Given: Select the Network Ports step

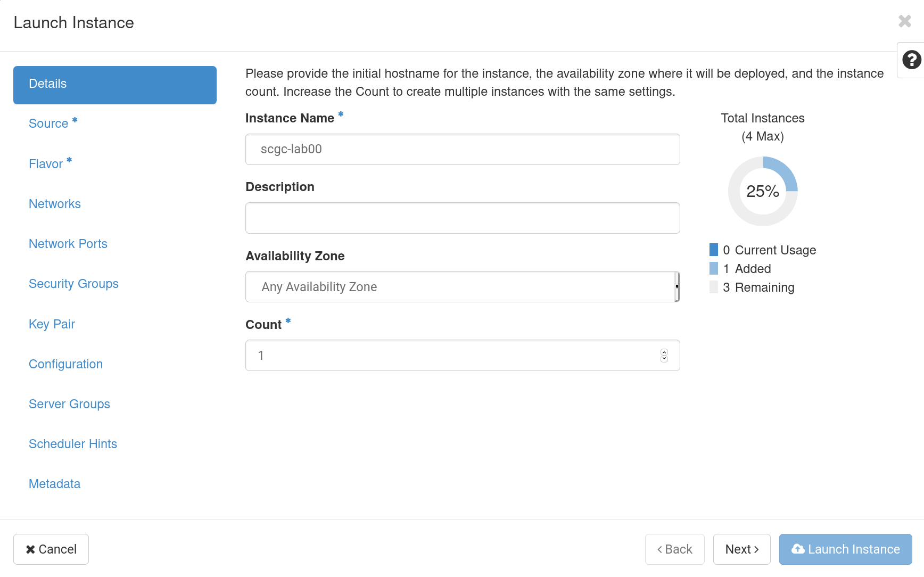Looking at the screenshot, I should pos(68,243).
